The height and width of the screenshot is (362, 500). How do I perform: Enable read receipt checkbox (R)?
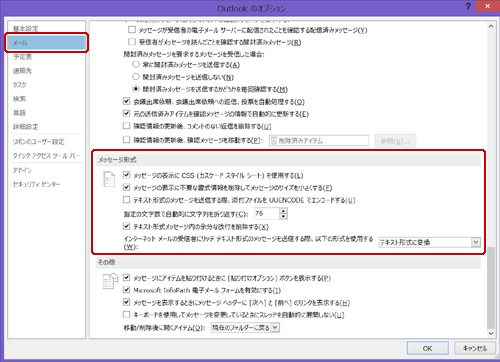132,42
